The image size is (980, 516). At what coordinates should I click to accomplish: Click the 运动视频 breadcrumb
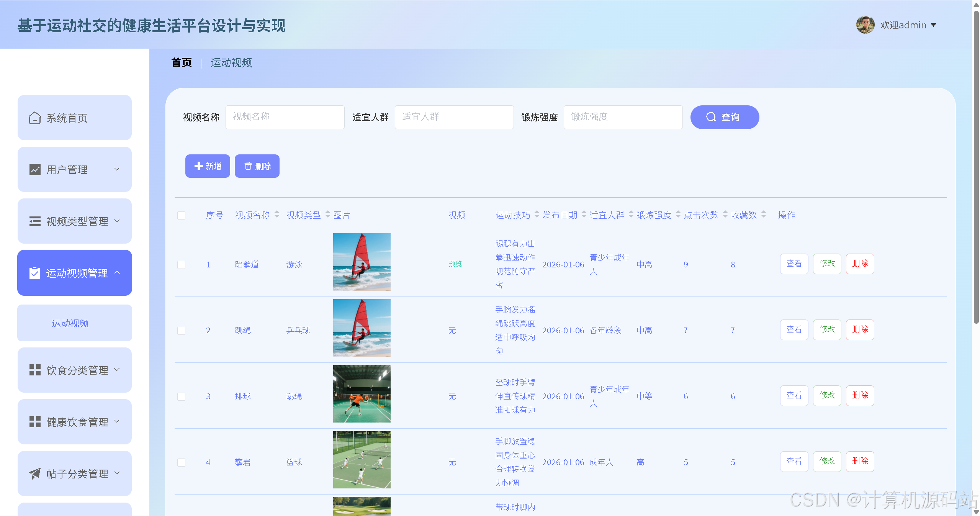click(231, 62)
